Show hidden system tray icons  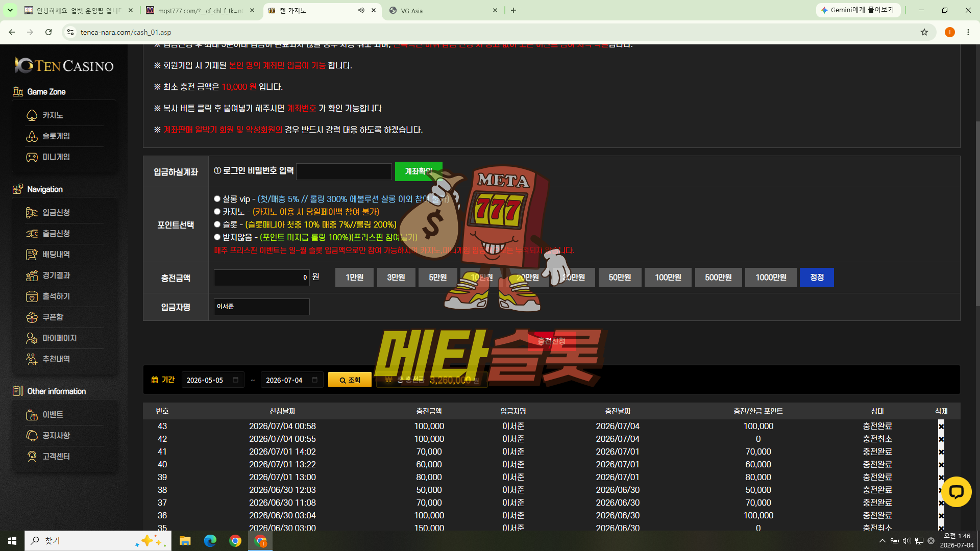882,541
